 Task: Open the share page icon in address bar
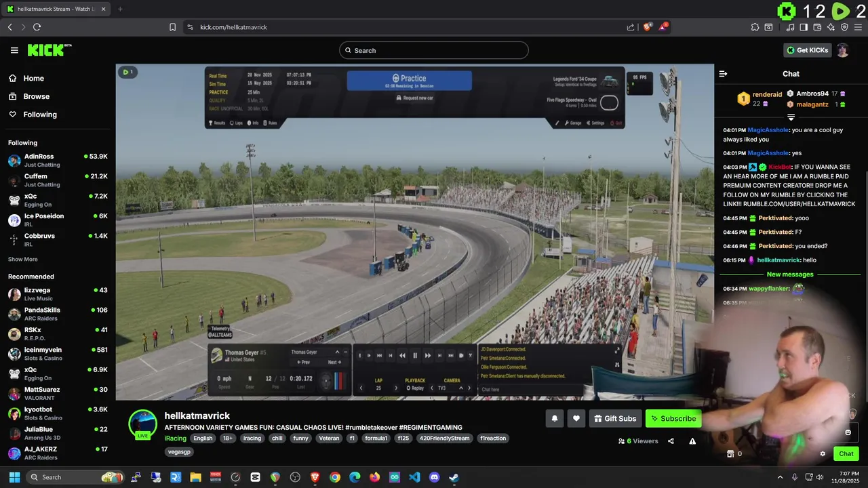coord(631,27)
